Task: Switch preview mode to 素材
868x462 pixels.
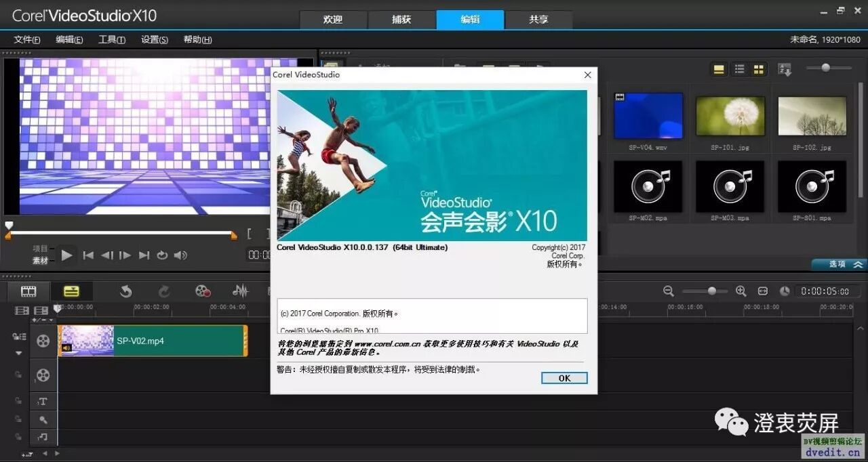Action: click(x=41, y=261)
